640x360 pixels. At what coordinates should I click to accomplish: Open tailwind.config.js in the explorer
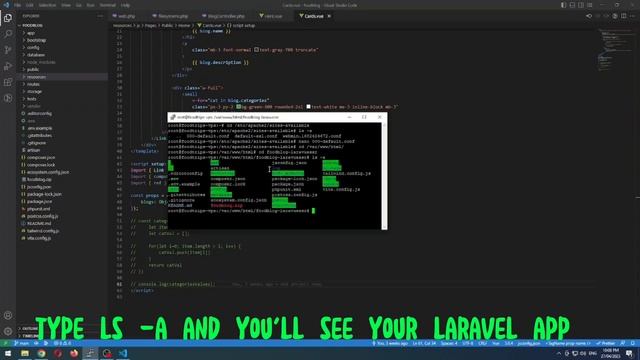[x=43, y=231]
